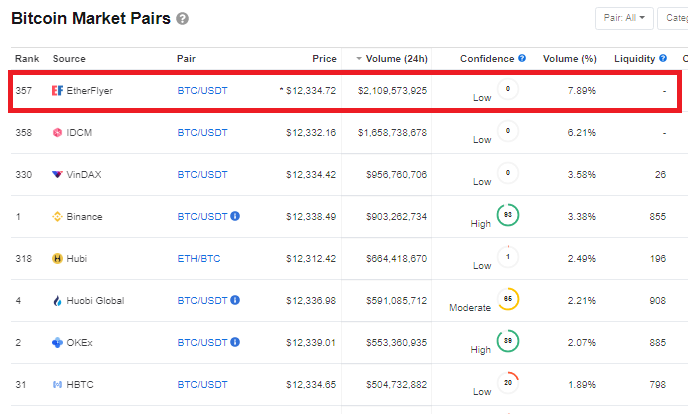This screenshot has width=688, height=414.
Task: Click the EtherFlyer exchange logo
Action: pos(57,90)
